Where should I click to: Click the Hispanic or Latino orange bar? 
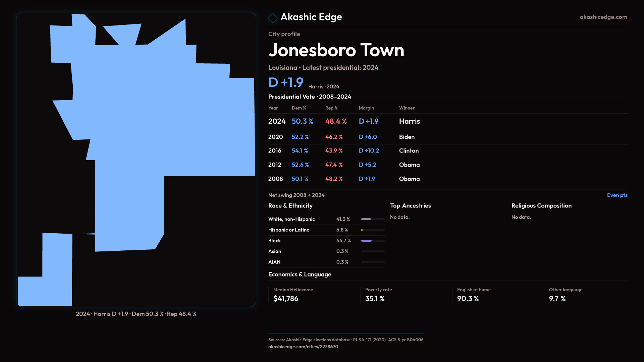[362, 230]
